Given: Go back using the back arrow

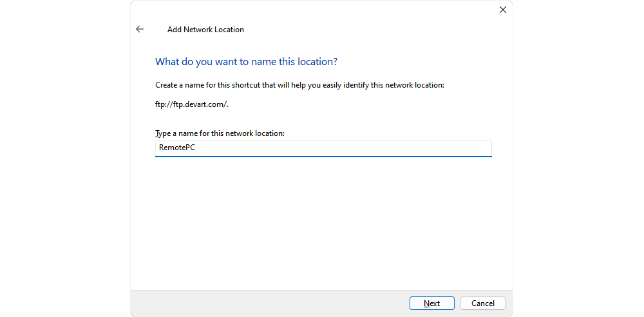Looking at the screenshot, I should 140,29.
